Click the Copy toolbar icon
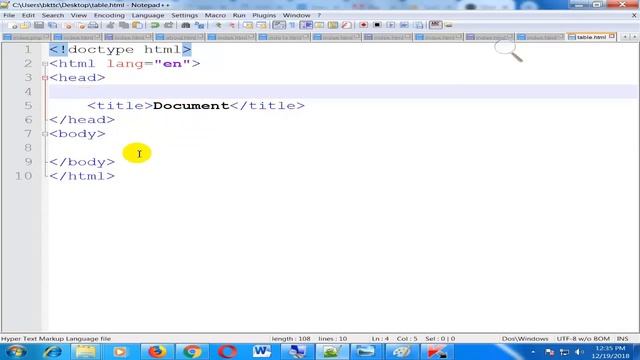The width and height of the screenshot is (640, 360). pos(124,25)
